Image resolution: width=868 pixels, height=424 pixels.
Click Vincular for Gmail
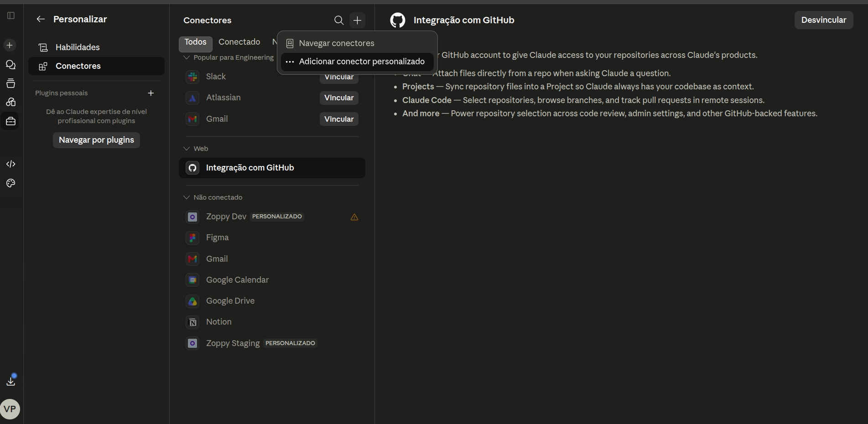[339, 119]
